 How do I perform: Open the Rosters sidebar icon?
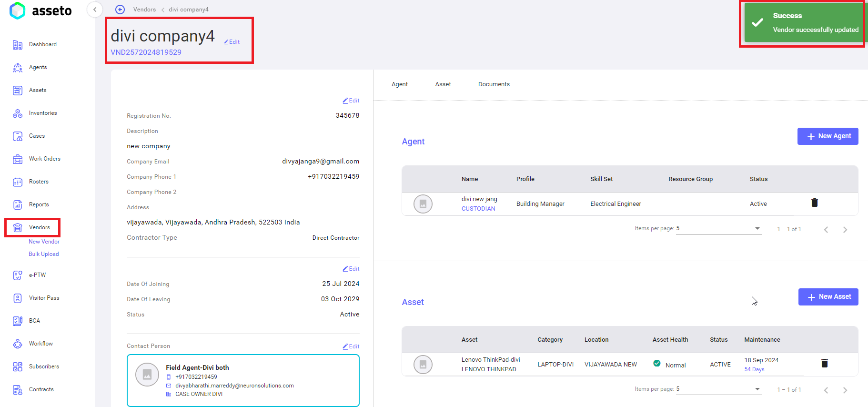click(18, 182)
